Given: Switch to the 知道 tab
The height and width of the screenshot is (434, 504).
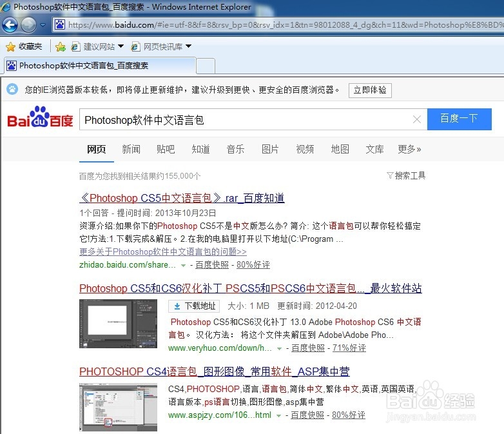Looking at the screenshot, I should (x=200, y=149).
